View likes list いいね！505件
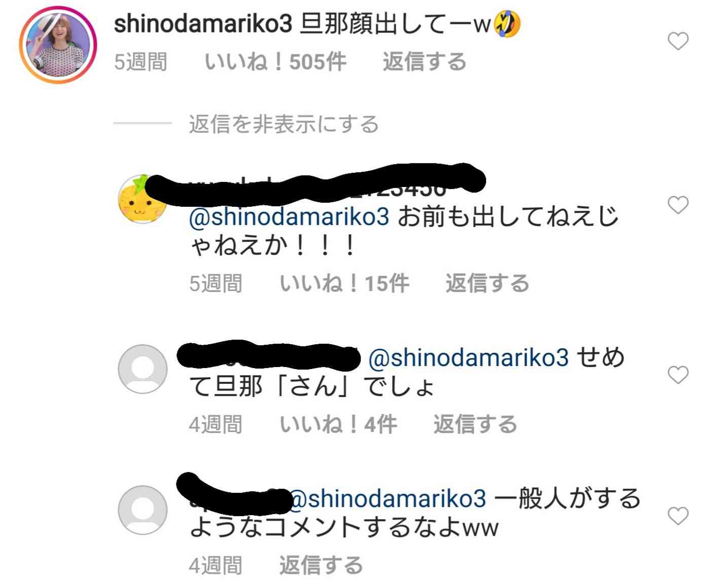The height and width of the screenshot is (582, 728). [275, 62]
